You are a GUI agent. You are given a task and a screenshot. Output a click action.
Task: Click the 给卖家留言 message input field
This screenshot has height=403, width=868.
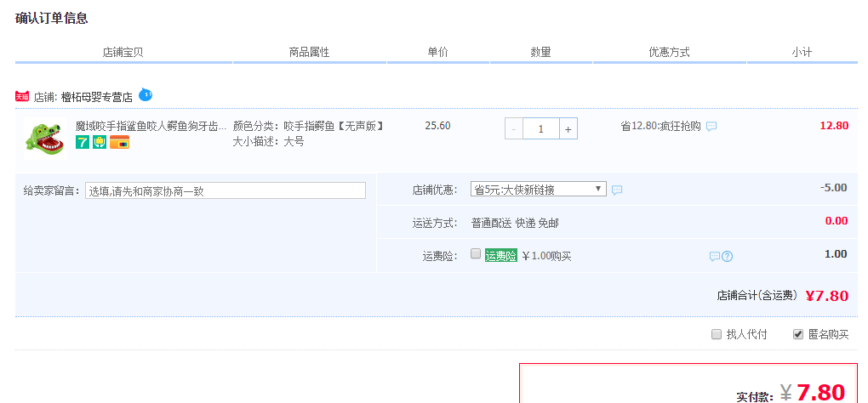[226, 190]
